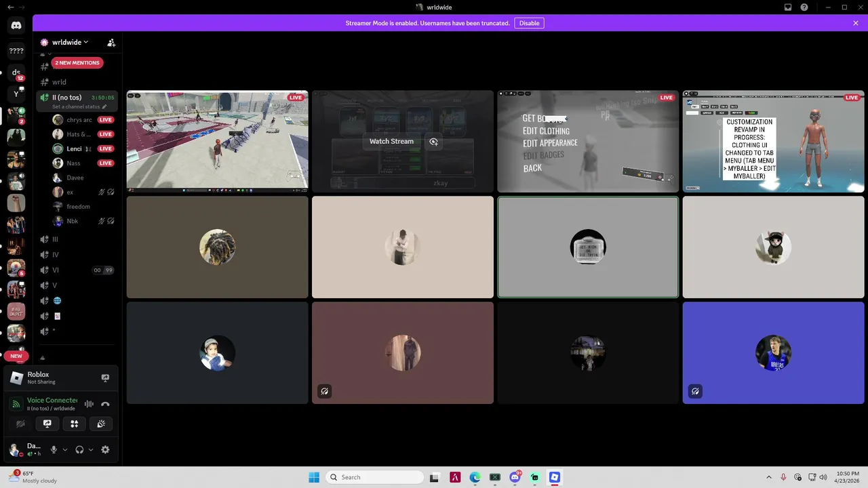The image size is (868, 488).
Task: Open voice connection signal details
Action: 16,404
